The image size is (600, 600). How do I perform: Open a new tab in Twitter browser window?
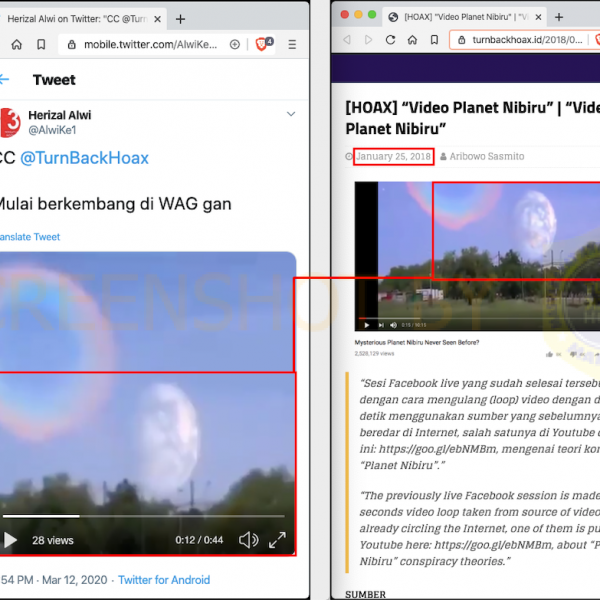(x=180, y=19)
